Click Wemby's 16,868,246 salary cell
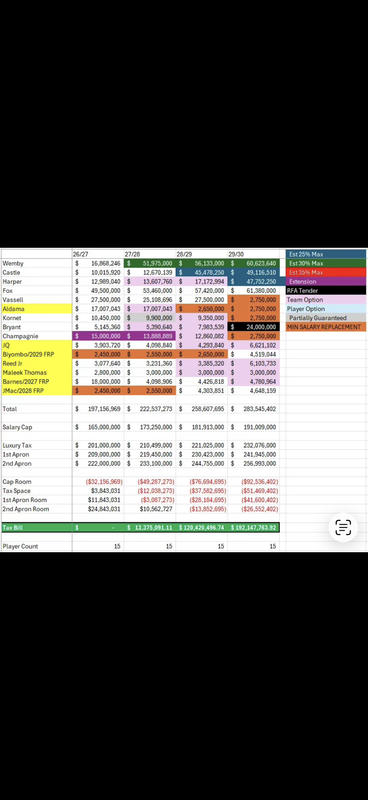This screenshot has height=800, width=368. point(98,264)
